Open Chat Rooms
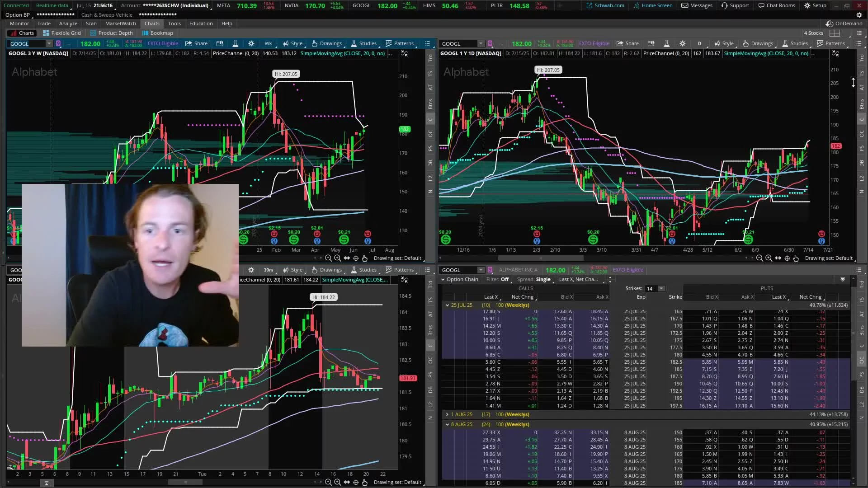 (x=777, y=5)
